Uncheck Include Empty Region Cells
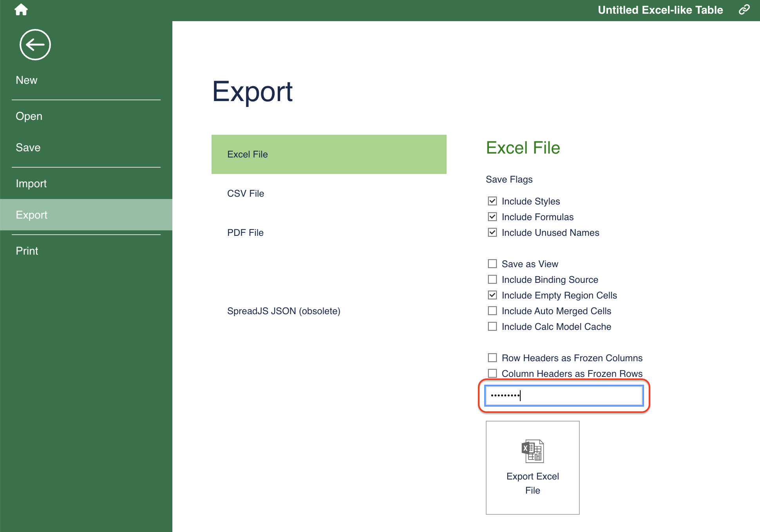 pyautogui.click(x=492, y=295)
